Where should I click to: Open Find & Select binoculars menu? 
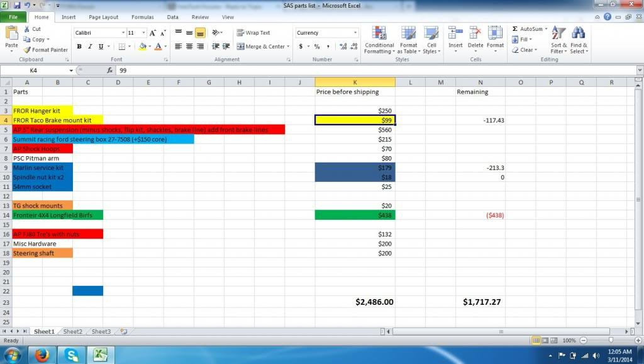coord(579,40)
